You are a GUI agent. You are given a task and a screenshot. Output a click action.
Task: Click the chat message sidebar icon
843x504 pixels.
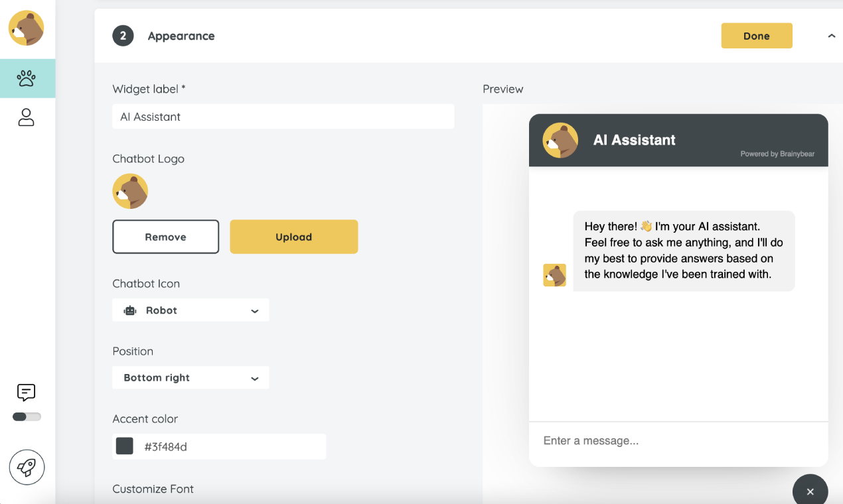pos(27,393)
